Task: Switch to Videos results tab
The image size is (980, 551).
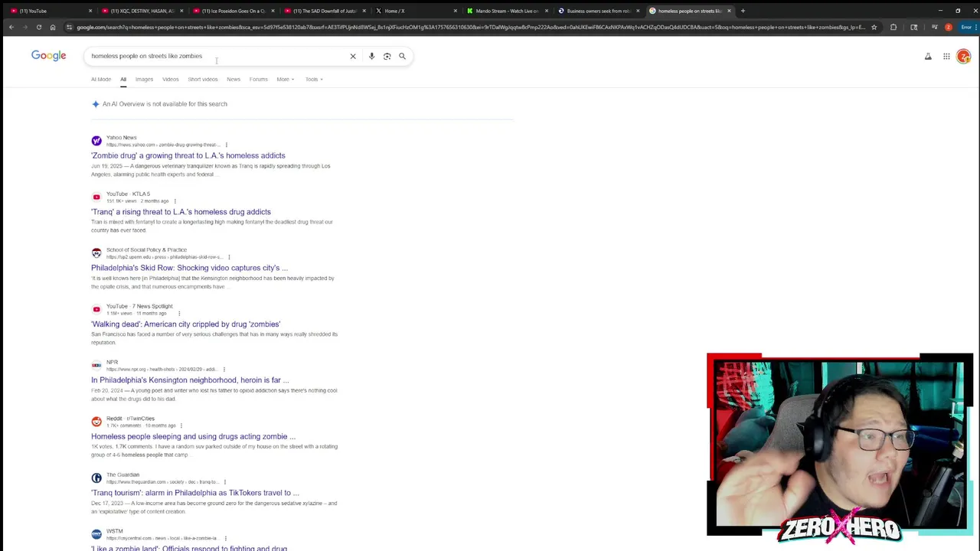Action: pos(170,79)
